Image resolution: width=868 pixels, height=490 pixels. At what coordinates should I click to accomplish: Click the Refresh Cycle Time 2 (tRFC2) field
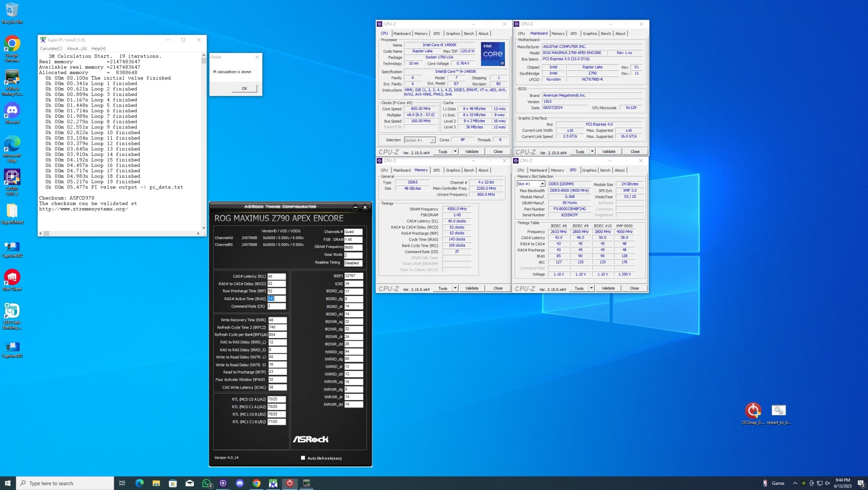click(277, 327)
